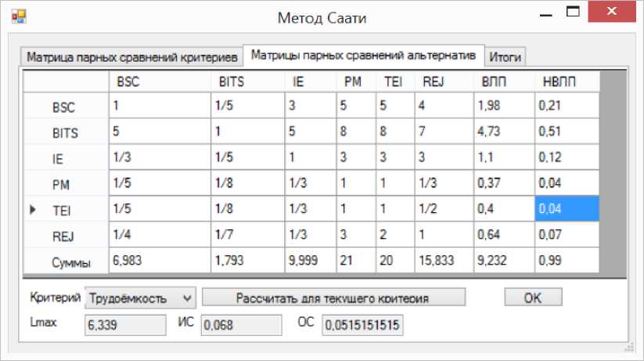The image size is (644, 361).
Task: Click the OK button
Action: (532, 298)
